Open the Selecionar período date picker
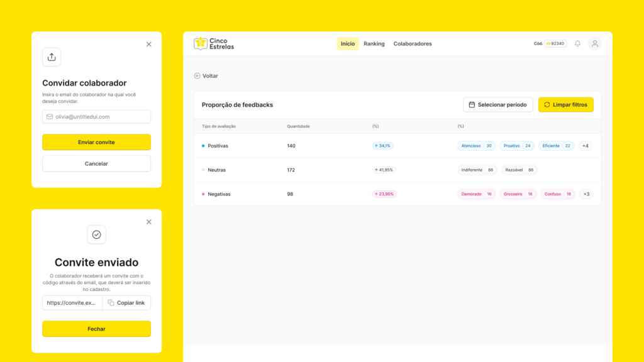The height and width of the screenshot is (362, 644). (498, 105)
